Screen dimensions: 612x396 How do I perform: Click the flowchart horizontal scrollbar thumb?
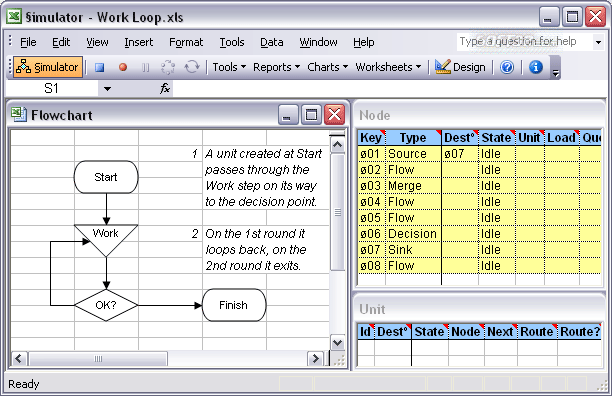pos(98,359)
